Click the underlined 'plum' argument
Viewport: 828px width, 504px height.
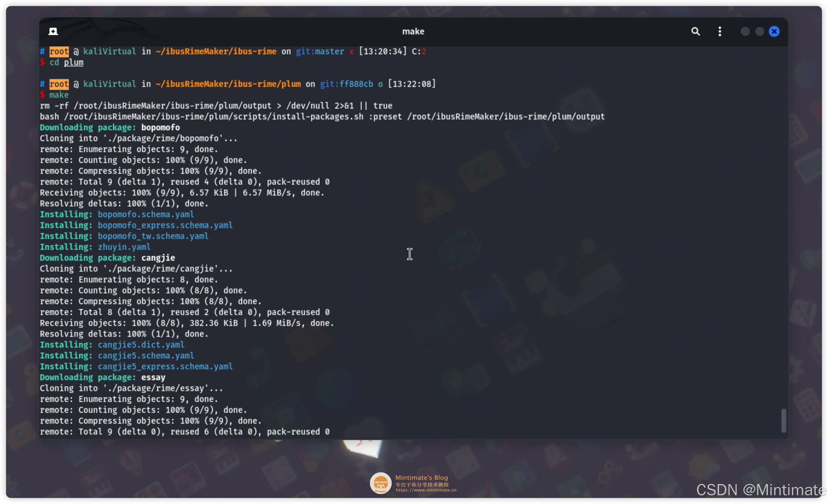tap(74, 62)
